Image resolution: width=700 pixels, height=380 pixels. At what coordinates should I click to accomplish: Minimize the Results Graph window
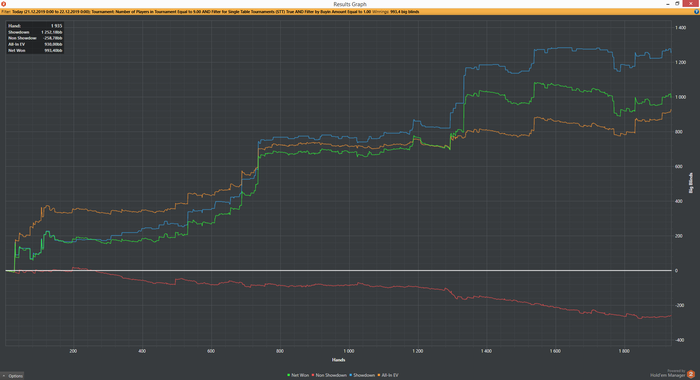(668, 4)
